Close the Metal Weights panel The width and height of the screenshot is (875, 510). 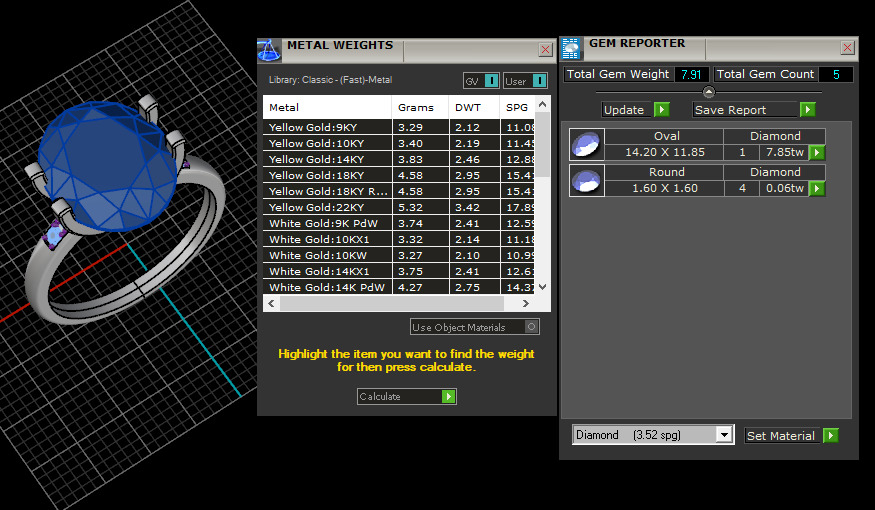pos(545,50)
